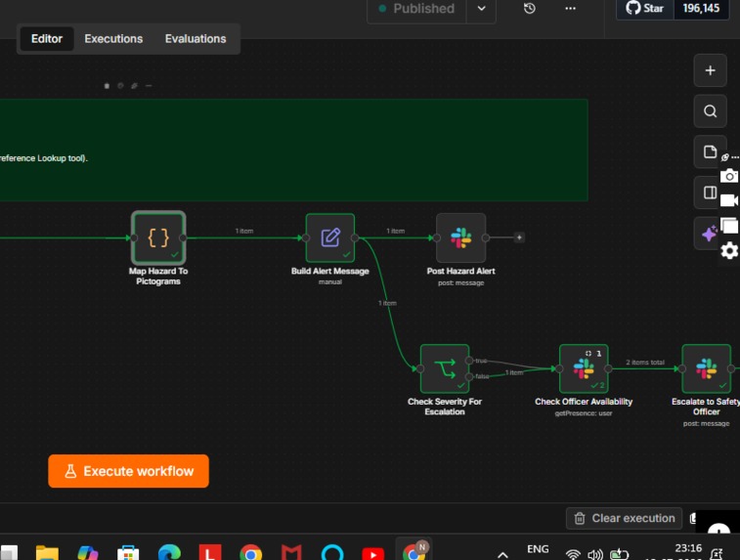Switch to the Executions tab
This screenshot has height=560, width=740.
(113, 39)
